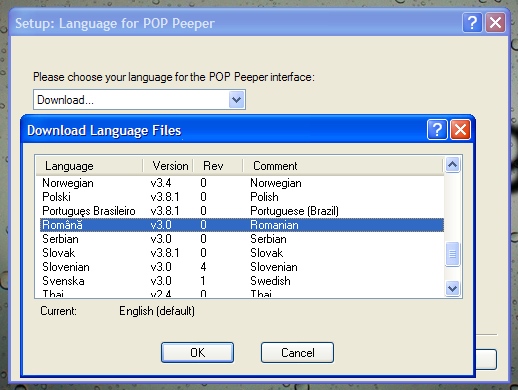Sort by the Language column header
This screenshot has width=518, height=390.
pos(89,166)
